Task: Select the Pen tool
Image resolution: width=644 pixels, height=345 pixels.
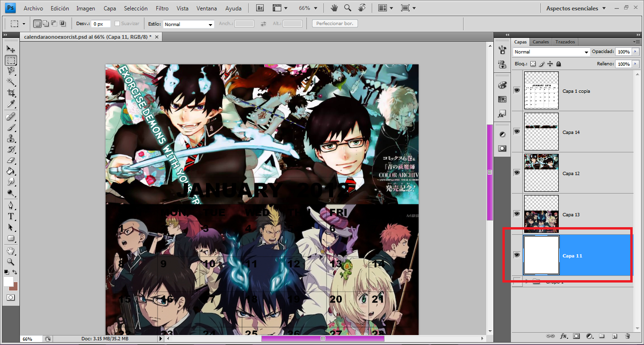Action: pyautogui.click(x=10, y=205)
